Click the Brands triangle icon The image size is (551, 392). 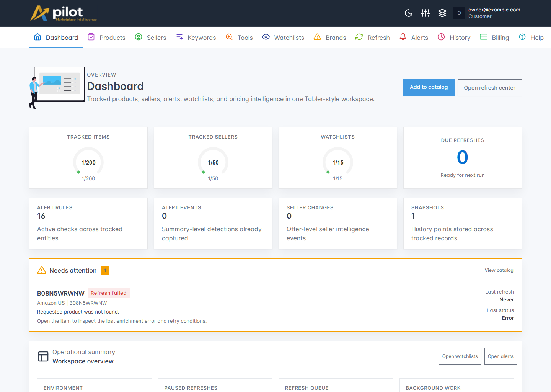tap(317, 37)
